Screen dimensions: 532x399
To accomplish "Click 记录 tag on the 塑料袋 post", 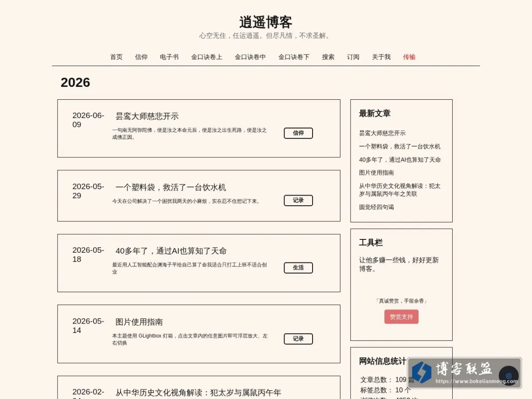I will (x=298, y=200).
